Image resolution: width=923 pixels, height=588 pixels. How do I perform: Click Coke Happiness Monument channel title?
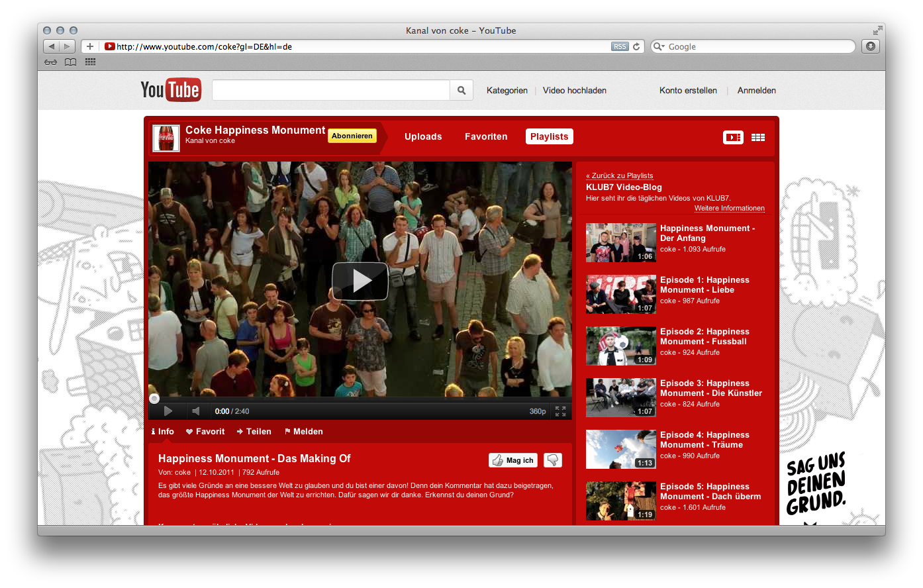tap(255, 130)
